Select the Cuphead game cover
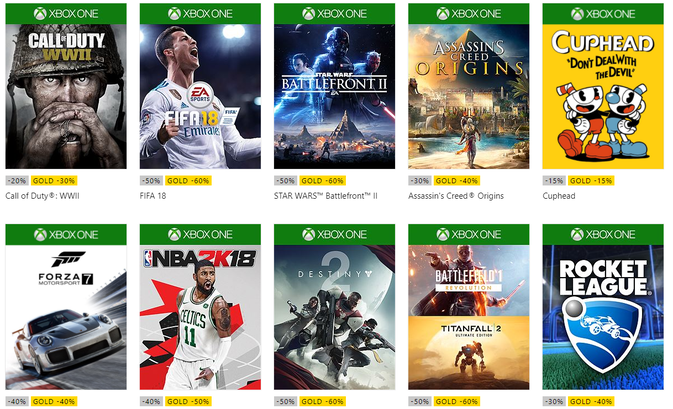Viewport: 673px width, 409px height. [603, 97]
